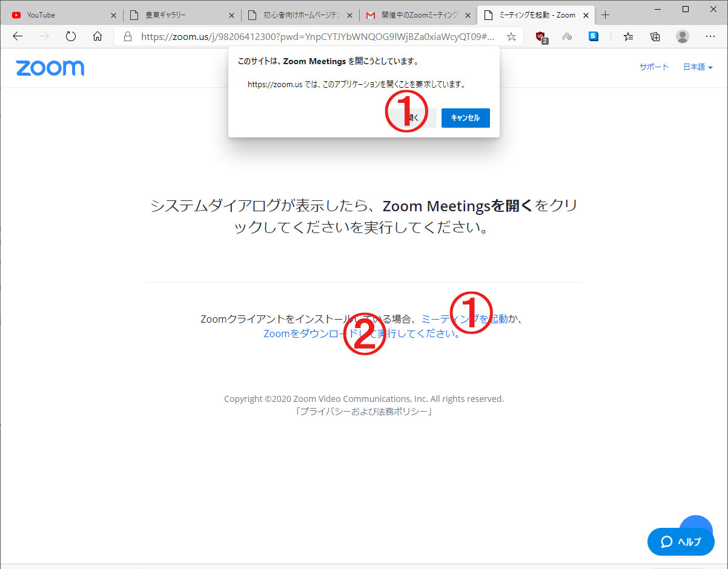This screenshot has height=569, width=728.
Task: Click the ミーティングを起動 link
Action: click(465, 319)
